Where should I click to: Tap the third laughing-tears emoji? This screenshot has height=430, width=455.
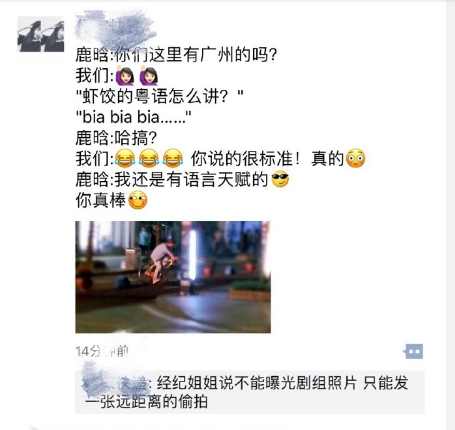pos(173,158)
